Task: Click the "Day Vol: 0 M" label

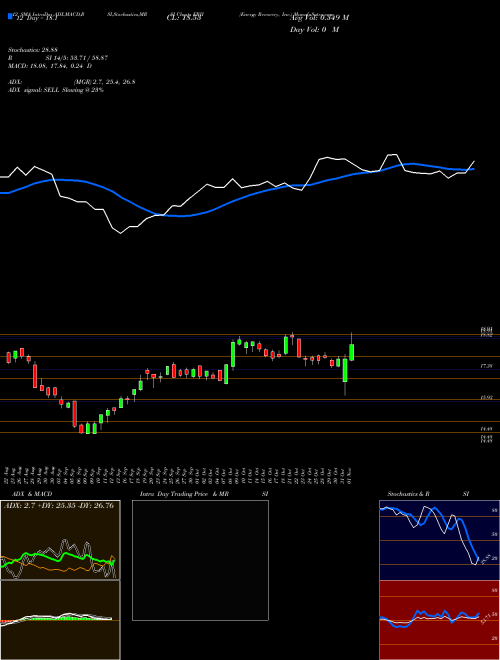Action: tap(314, 29)
